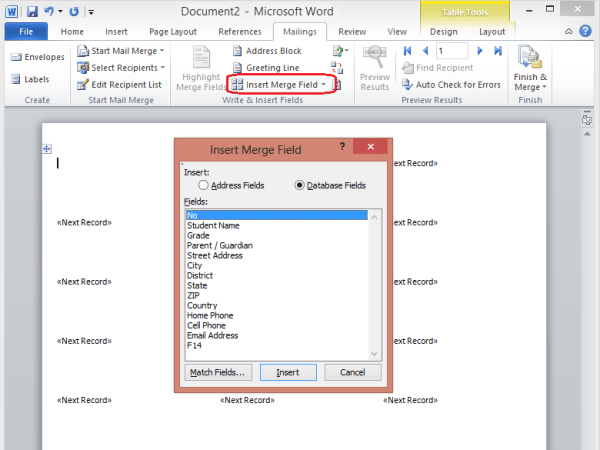This screenshot has height=450, width=600.
Task: Open the Rules dropdown icon
Action: 340,51
